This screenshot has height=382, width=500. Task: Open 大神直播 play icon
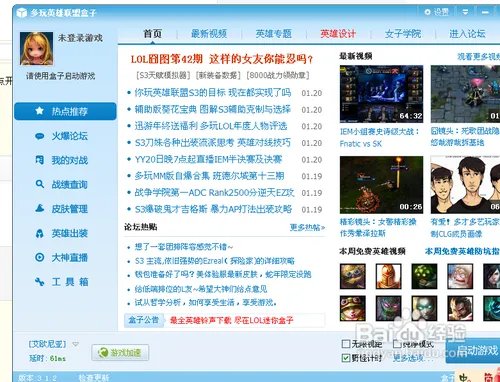[40, 257]
